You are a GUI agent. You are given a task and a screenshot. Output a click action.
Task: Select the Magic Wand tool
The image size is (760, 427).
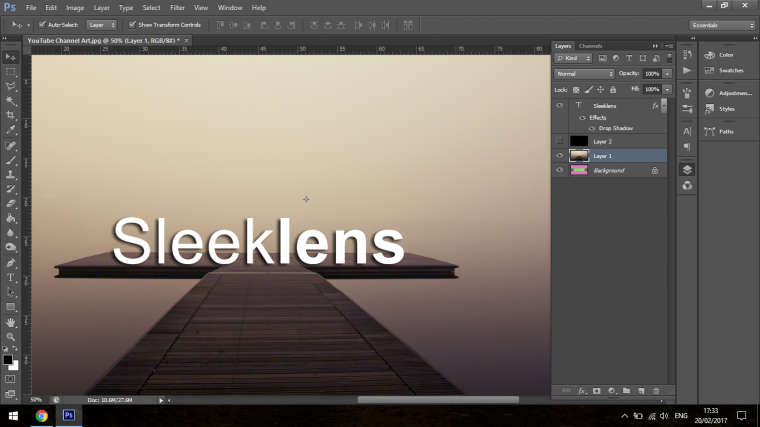10,101
